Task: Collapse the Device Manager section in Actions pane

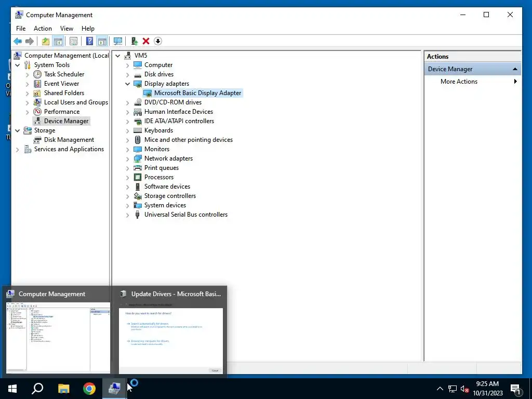Action: [515, 69]
